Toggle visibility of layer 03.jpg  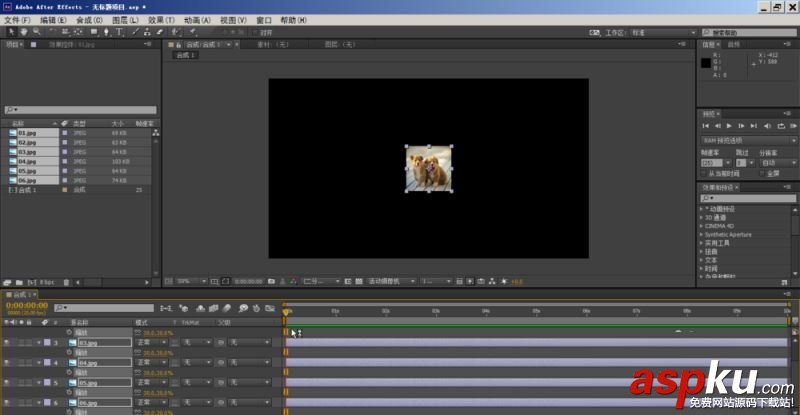[x=7, y=343]
